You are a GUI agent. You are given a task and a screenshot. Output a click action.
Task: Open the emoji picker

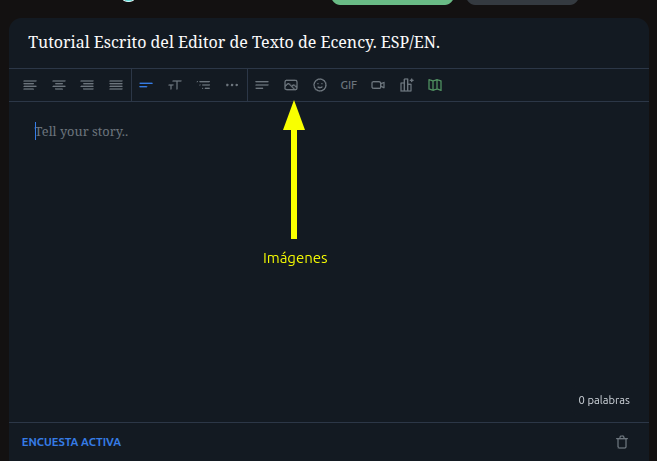320,85
